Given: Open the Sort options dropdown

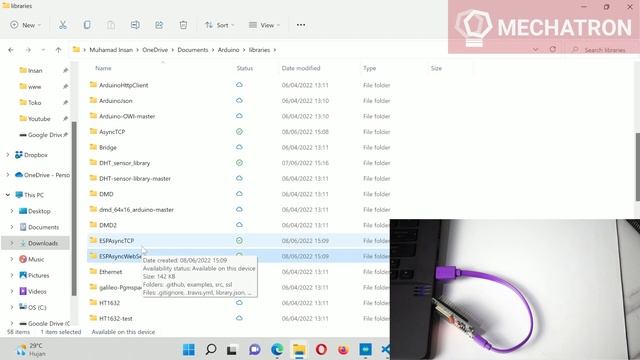Looking at the screenshot, I should pos(220,25).
